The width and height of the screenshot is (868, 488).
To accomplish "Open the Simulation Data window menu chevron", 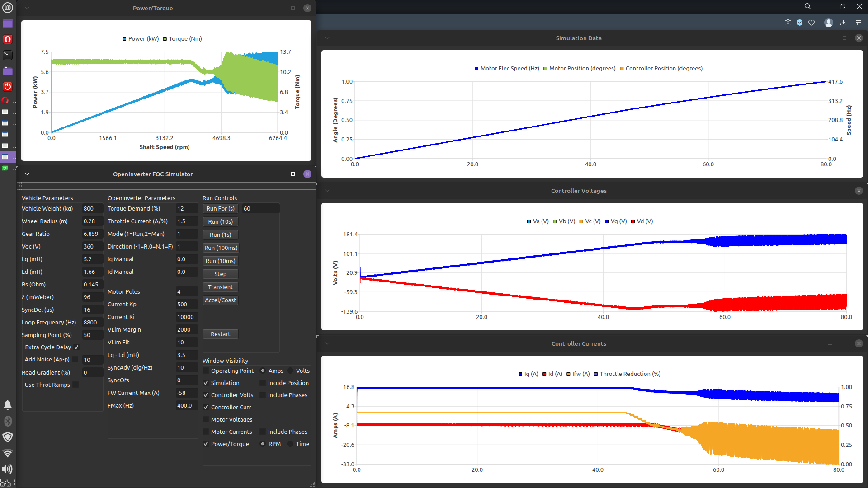I will 327,38.
